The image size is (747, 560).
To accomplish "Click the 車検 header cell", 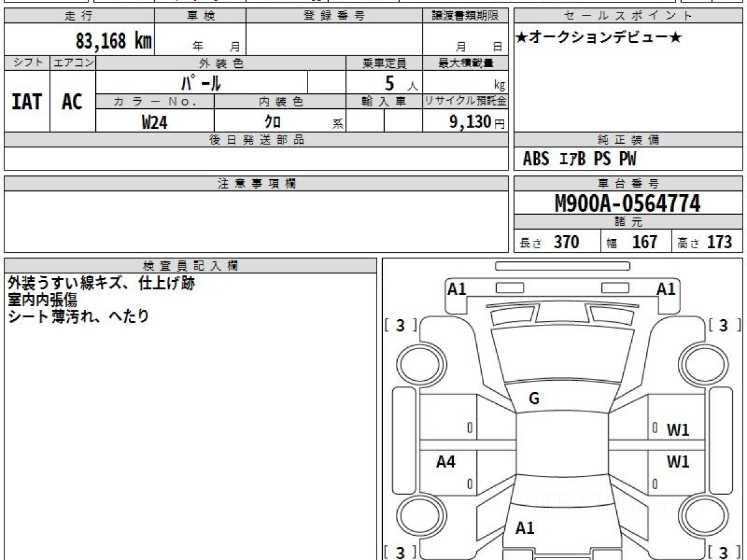I will pos(200,16).
